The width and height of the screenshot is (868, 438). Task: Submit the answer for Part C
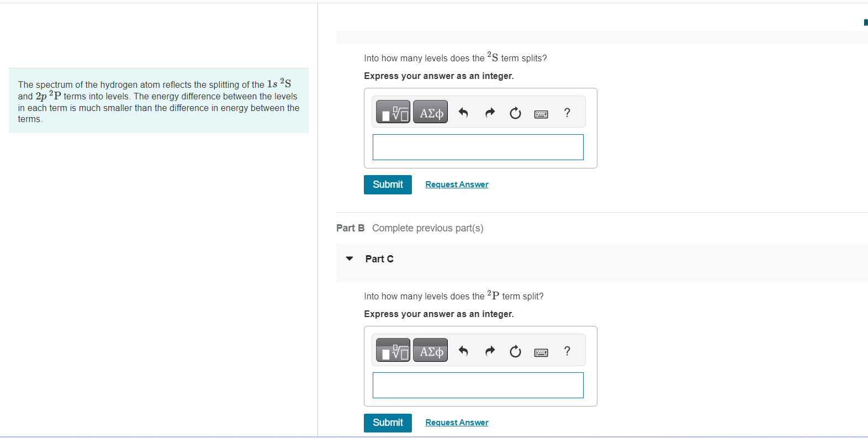pyautogui.click(x=387, y=423)
